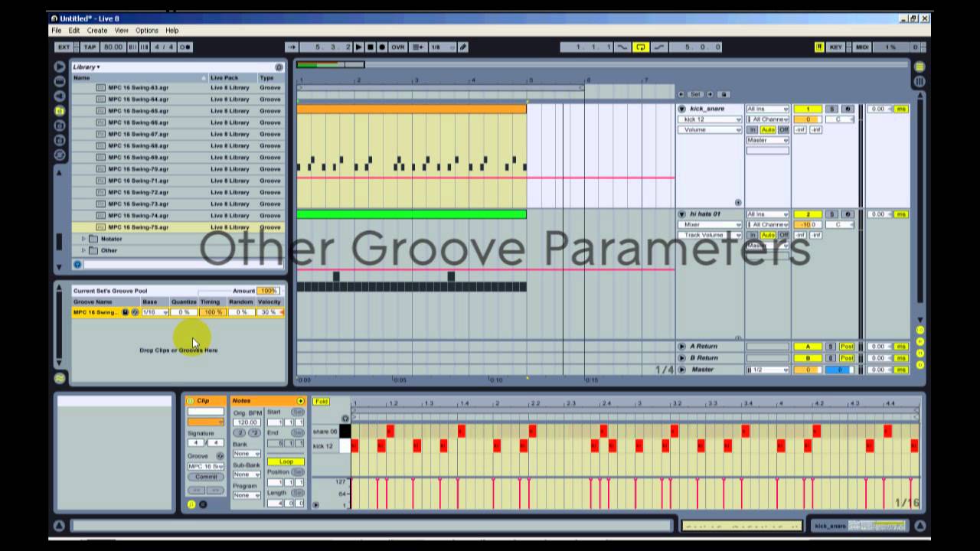Open the View menu
This screenshot has width=980, height=551.
tap(122, 31)
